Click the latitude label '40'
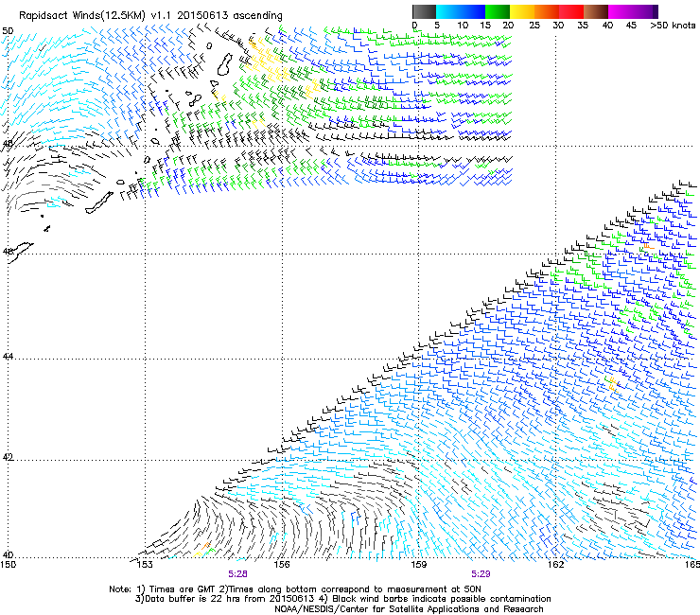The image size is (700, 615). pos(8,554)
